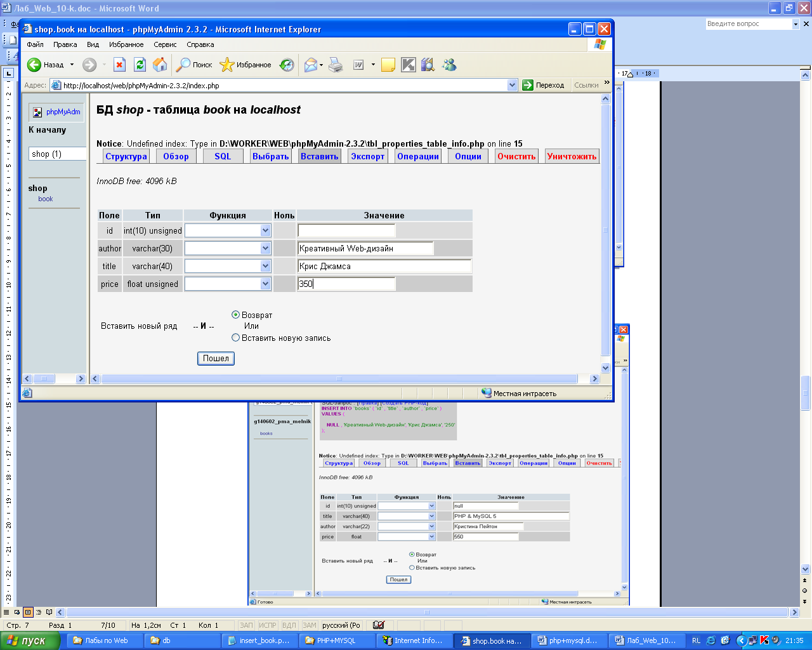The image size is (812, 650).
Task: Open the Search (Поиск) toolbar button
Action: pyautogui.click(x=194, y=65)
